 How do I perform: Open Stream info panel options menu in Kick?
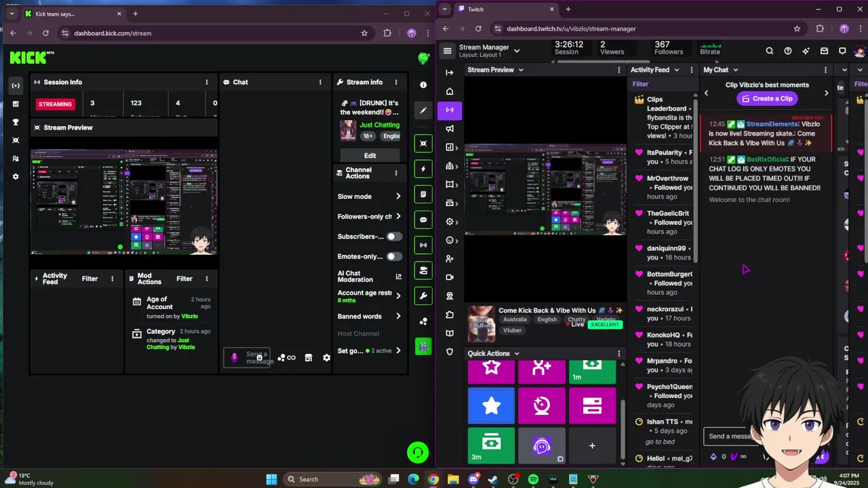[396, 82]
